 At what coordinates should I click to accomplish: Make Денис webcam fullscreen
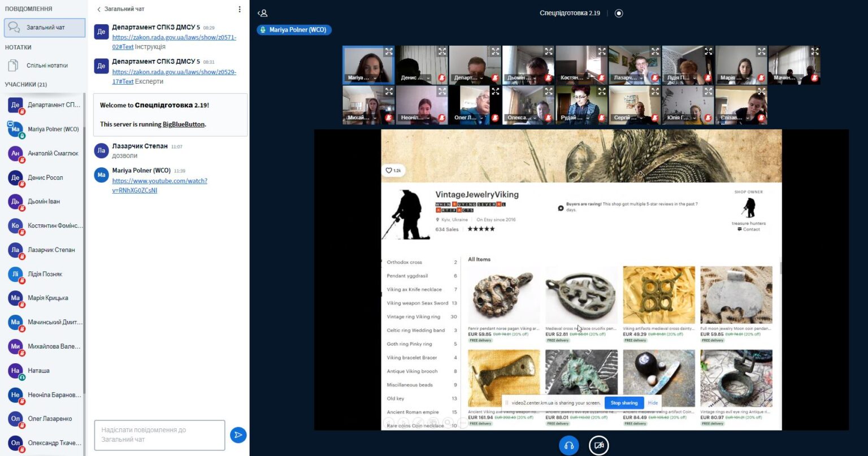(442, 51)
